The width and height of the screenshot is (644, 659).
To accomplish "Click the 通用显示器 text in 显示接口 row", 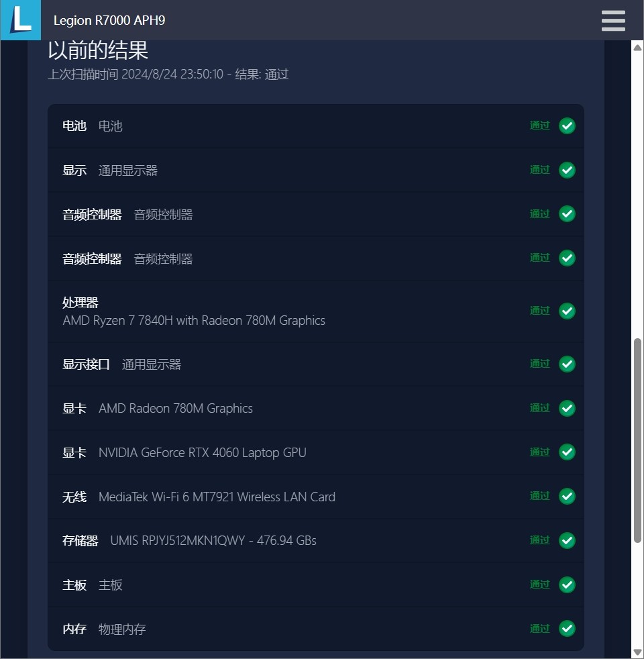I will click(x=151, y=364).
